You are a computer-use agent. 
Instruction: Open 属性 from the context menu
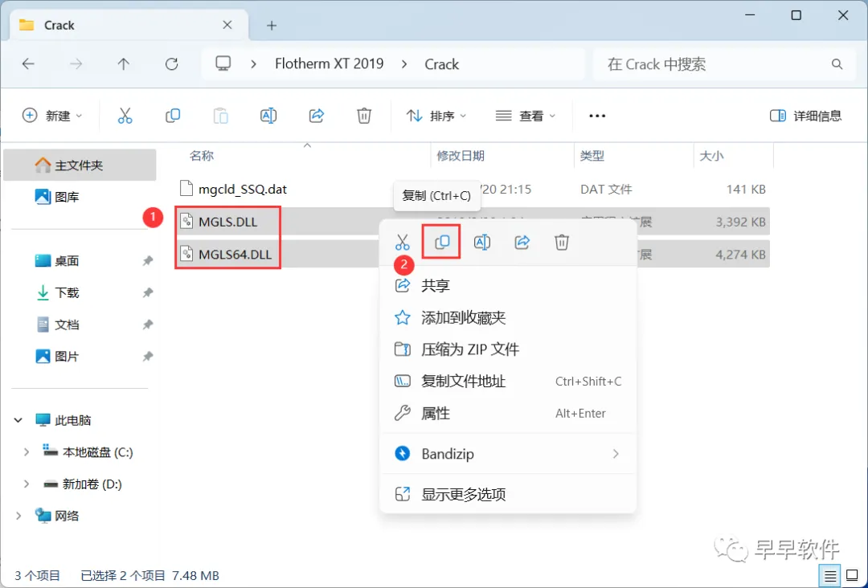[x=508, y=413]
